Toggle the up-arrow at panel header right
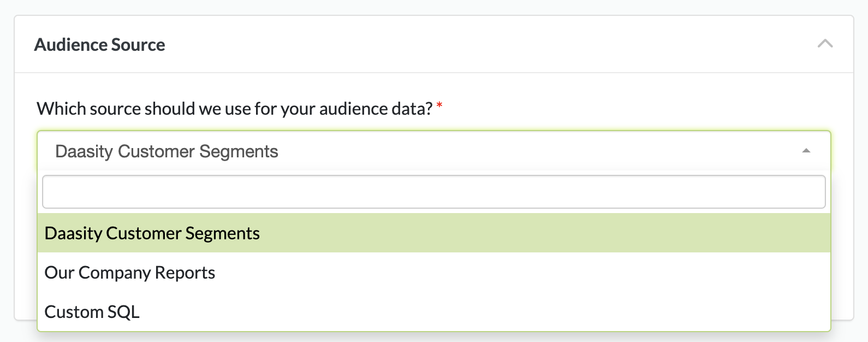868x342 pixels. 825,44
